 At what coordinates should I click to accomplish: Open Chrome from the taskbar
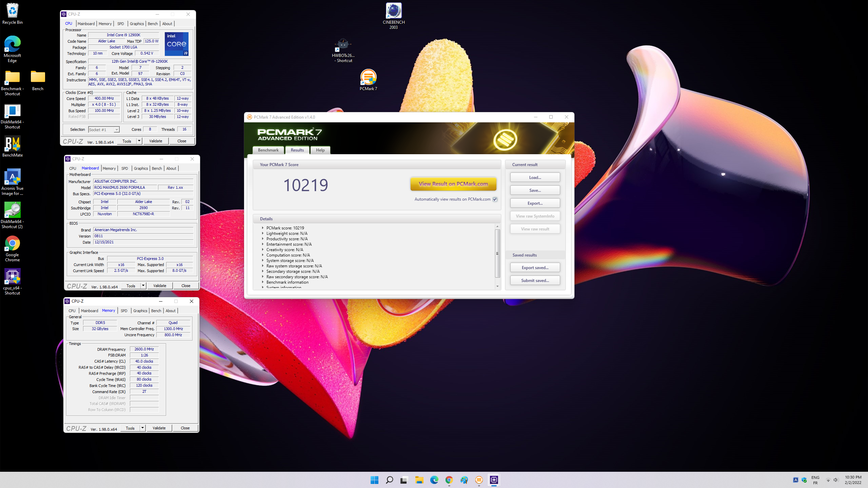(x=449, y=480)
